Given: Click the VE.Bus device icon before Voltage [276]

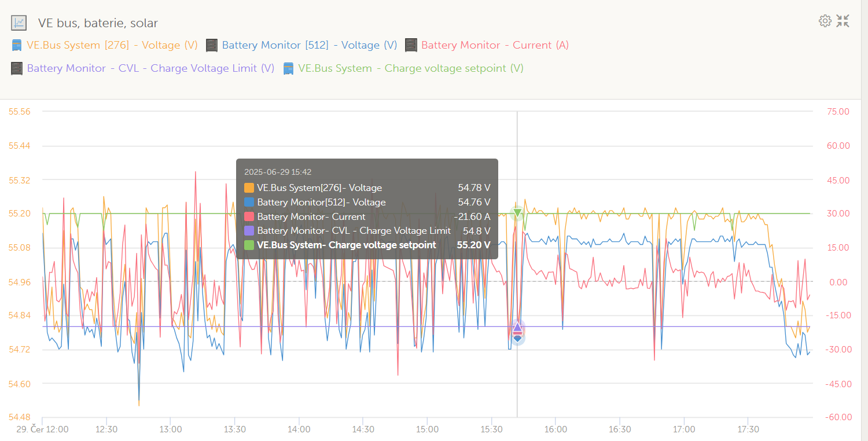Looking at the screenshot, I should 17,45.
